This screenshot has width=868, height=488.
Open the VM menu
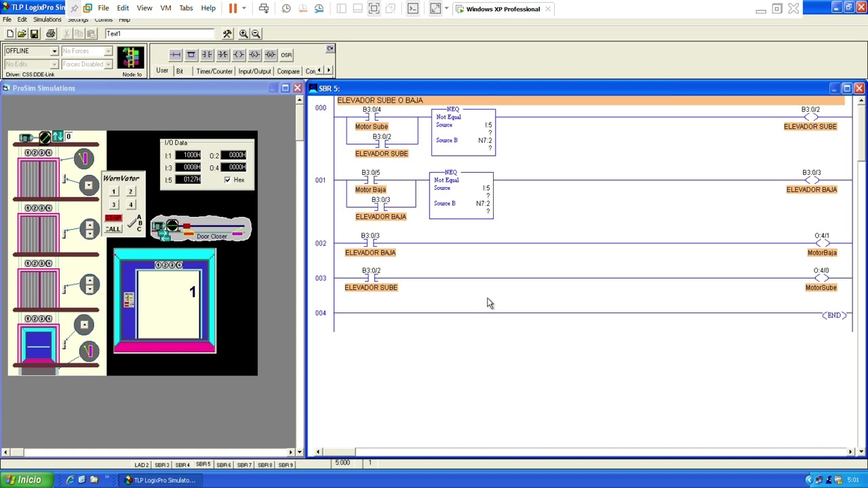click(x=165, y=8)
